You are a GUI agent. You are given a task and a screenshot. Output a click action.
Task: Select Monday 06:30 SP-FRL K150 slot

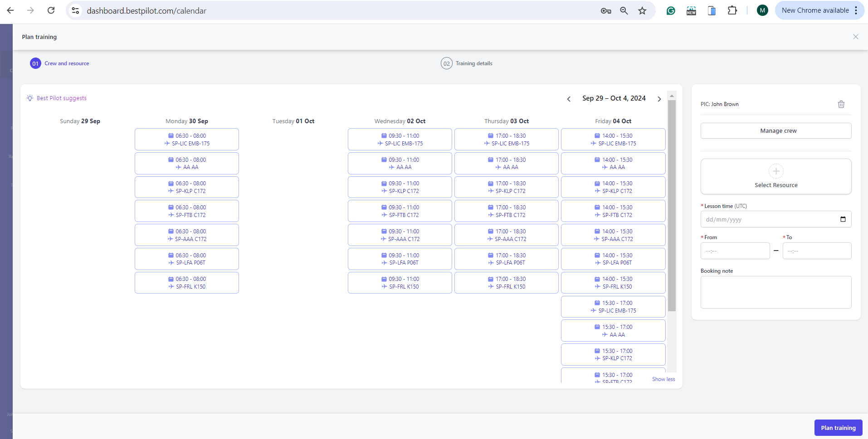(x=187, y=283)
